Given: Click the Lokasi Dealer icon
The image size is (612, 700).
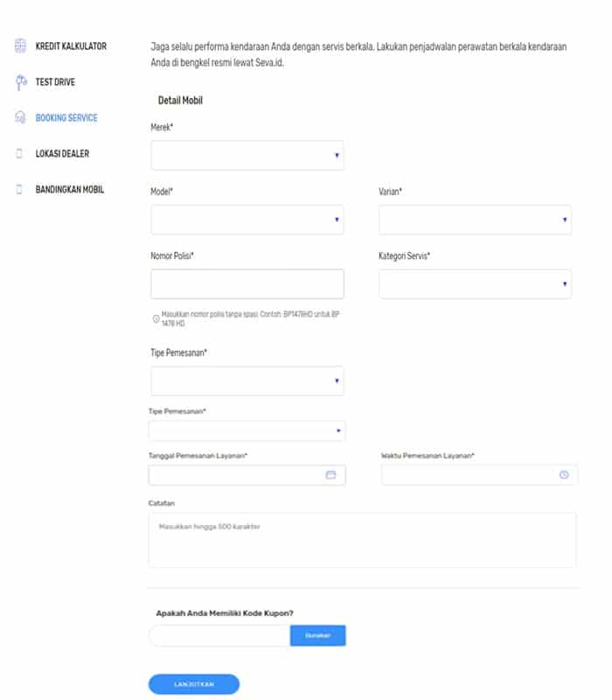Looking at the screenshot, I should pyautogui.click(x=19, y=154).
